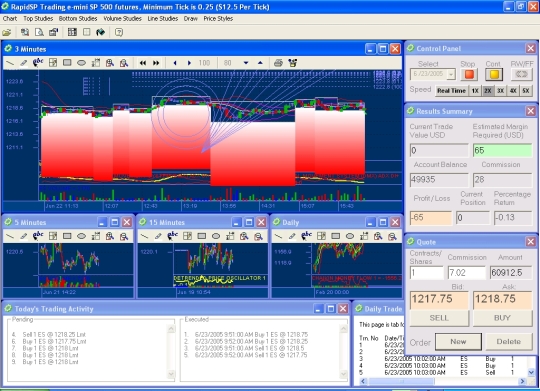This screenshot has height=391, width=540.
Task: Click zoom in magnifier in 15 Minutes chart toolbar
Action: [244, 236]
